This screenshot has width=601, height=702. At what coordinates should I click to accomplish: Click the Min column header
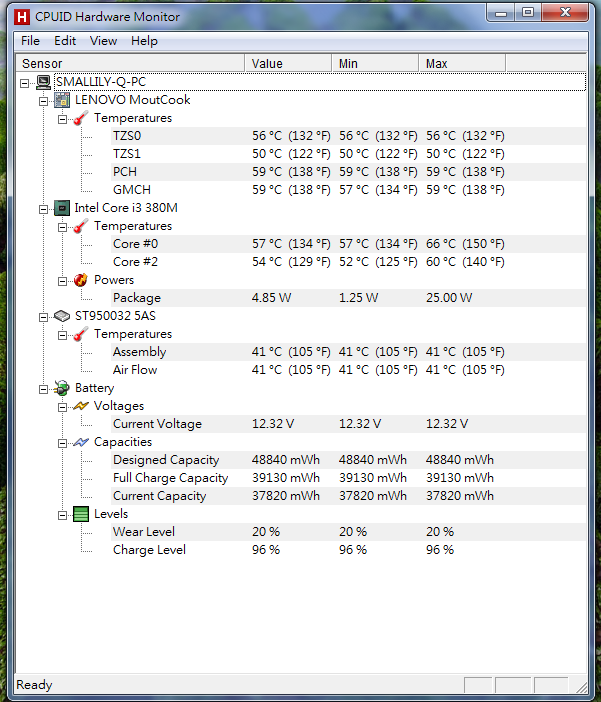click(375, 64)
